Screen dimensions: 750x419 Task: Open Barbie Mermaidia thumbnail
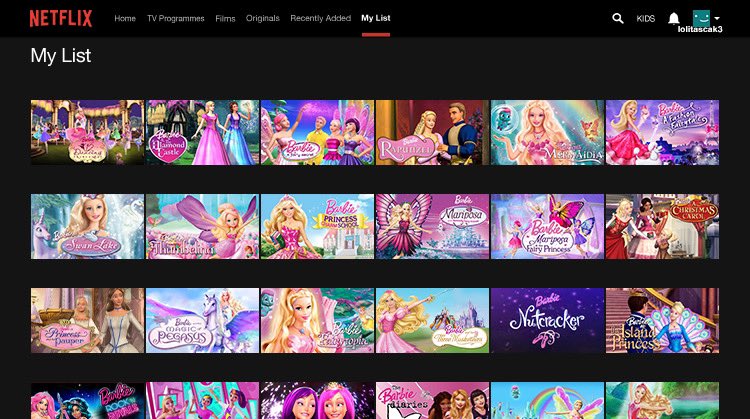point(547,132)
